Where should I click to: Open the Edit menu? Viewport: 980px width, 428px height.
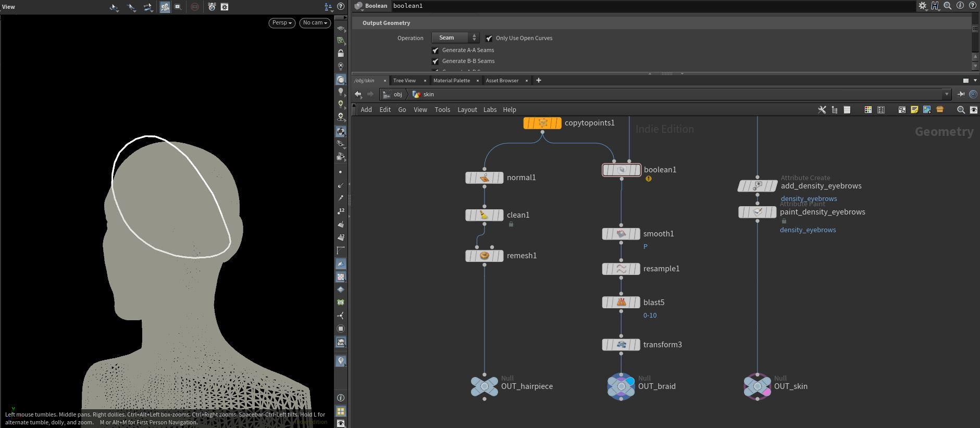385,110
